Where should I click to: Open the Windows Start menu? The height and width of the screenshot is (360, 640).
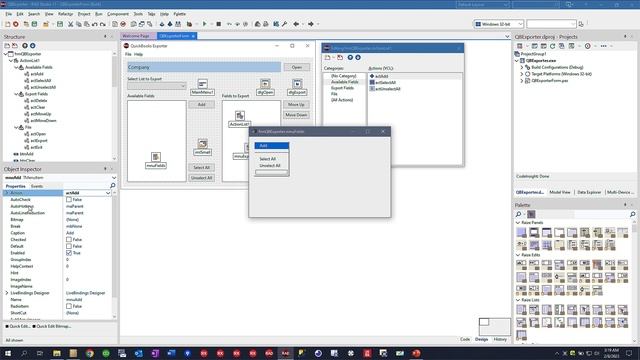coord(7,353)
